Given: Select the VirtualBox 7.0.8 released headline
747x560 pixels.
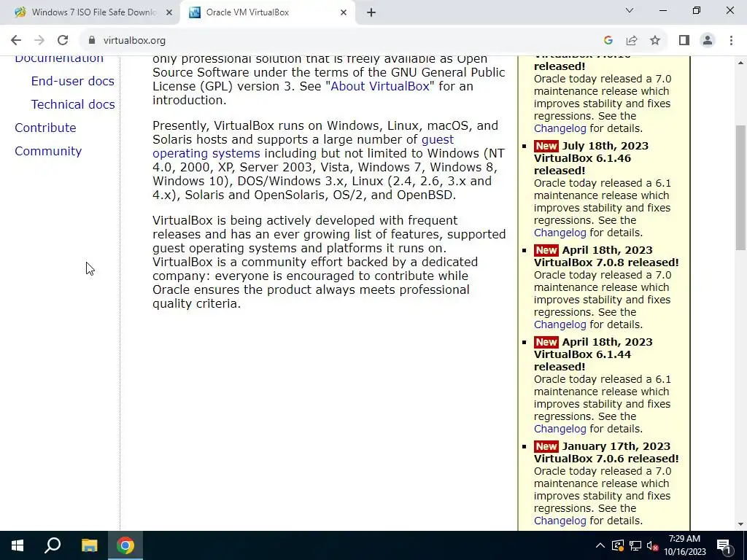Looking at the screenshot, I should tap(606, 262).
